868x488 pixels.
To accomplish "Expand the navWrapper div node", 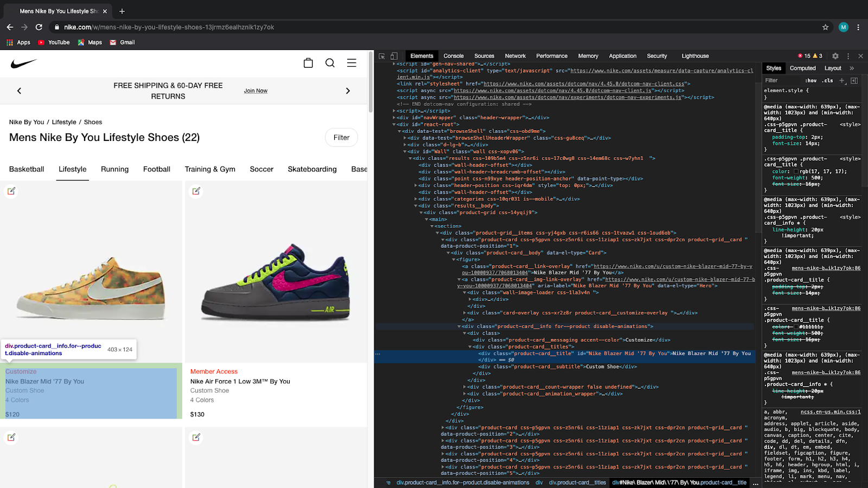I will 394,118.
